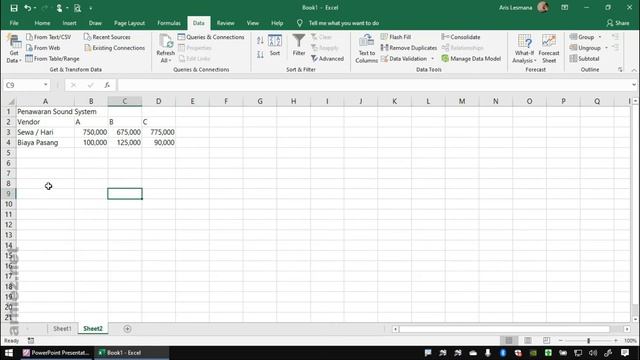640x360 pixels.
Task: Open Manage Data Model
Action: pyautogui.click(x=471, y=59)
